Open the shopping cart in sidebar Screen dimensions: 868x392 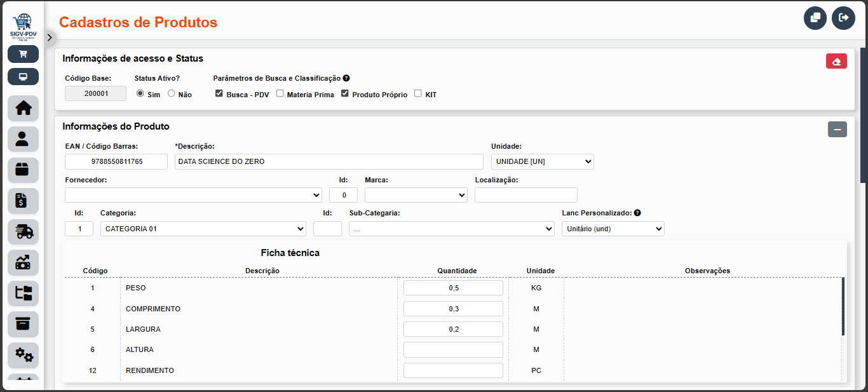tap(23, 54)
